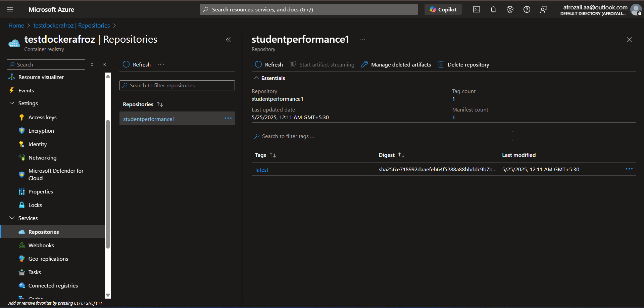Sort the Digest column
This screenshot has width=644, height=308.
[401, 155]
